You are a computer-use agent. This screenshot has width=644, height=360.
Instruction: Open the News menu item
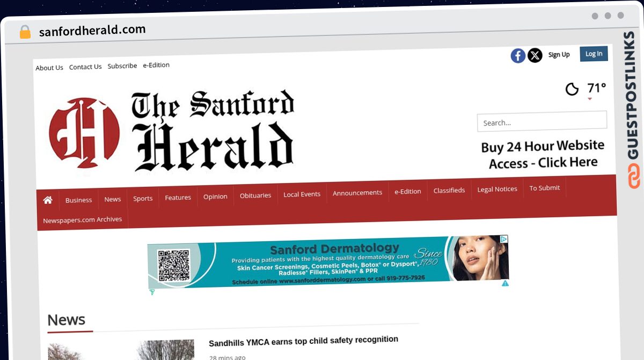click(x=113, y=199)
